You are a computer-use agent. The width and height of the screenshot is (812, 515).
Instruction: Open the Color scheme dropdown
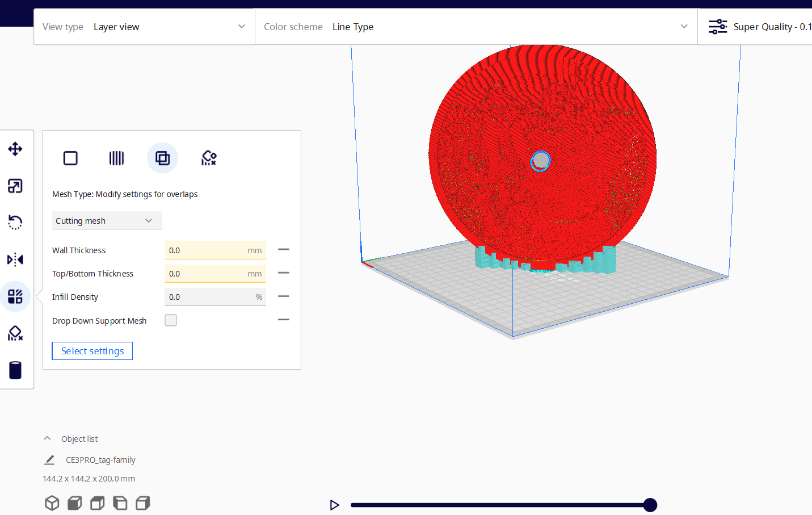[476, 27]
